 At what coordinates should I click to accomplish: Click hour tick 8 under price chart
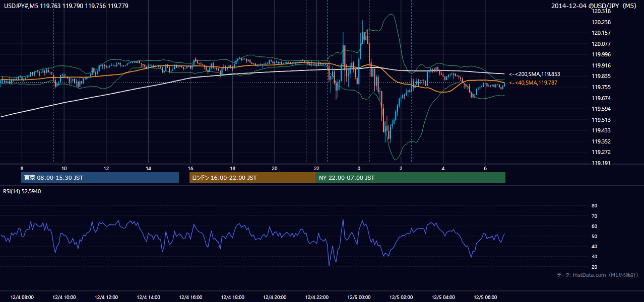[22, 168]
